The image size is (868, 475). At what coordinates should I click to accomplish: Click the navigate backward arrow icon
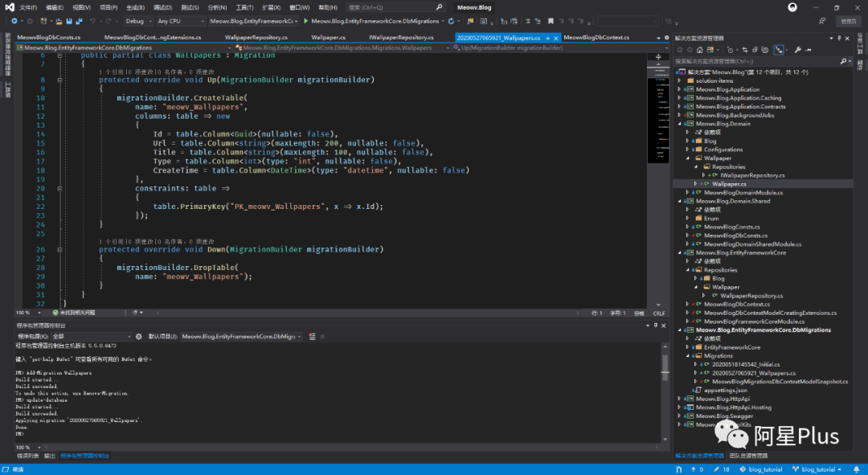(x=14, y=21)
